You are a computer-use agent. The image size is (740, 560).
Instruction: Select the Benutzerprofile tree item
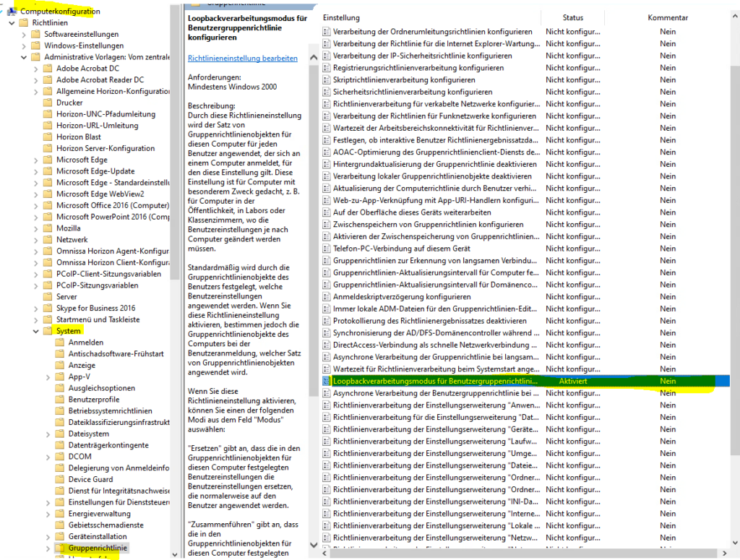pyautogui.click(x=93, y=400)
